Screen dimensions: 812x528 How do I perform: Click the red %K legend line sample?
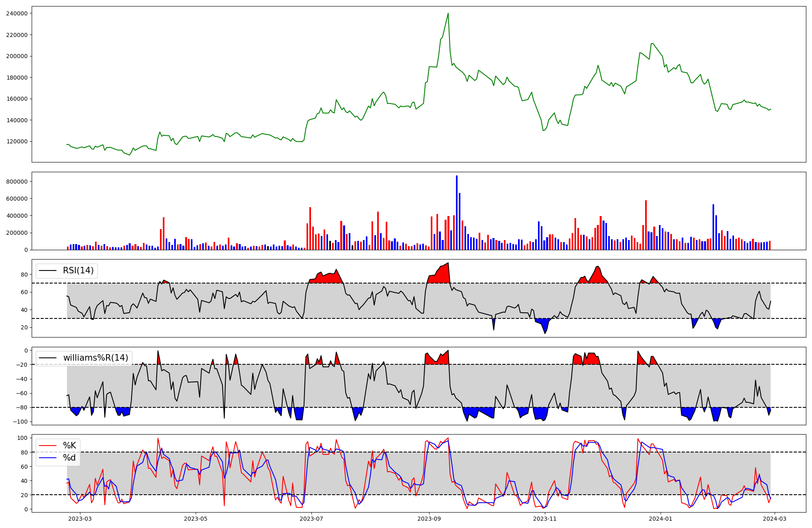47,446
